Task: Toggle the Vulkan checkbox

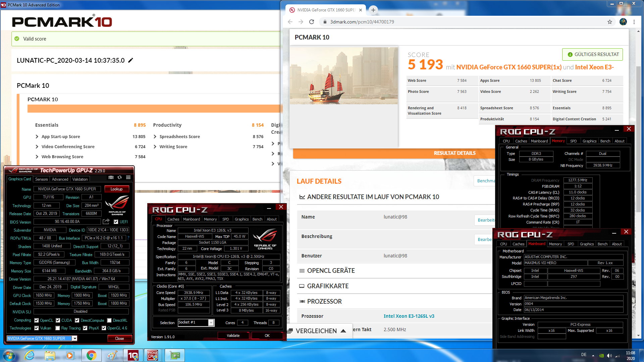Action: 37,328
